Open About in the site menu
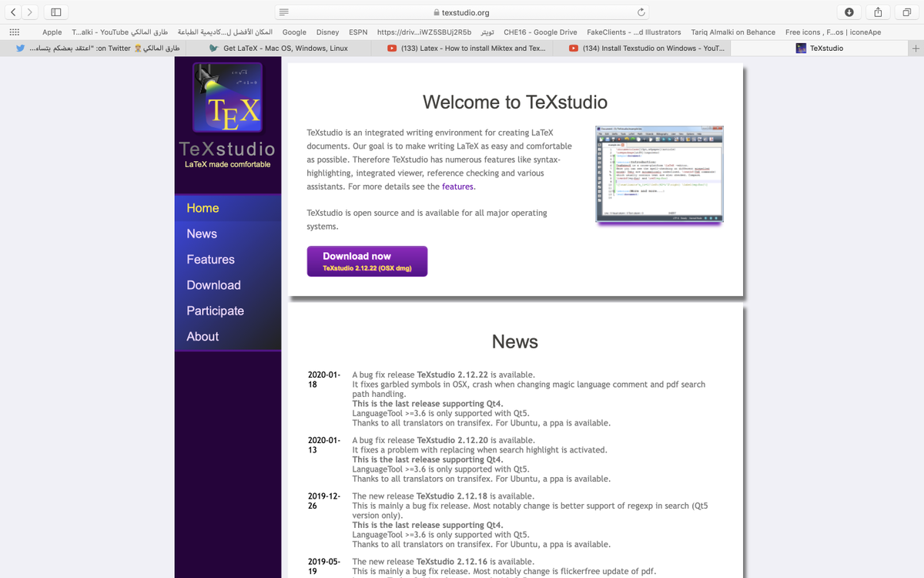 coord(228,336)
